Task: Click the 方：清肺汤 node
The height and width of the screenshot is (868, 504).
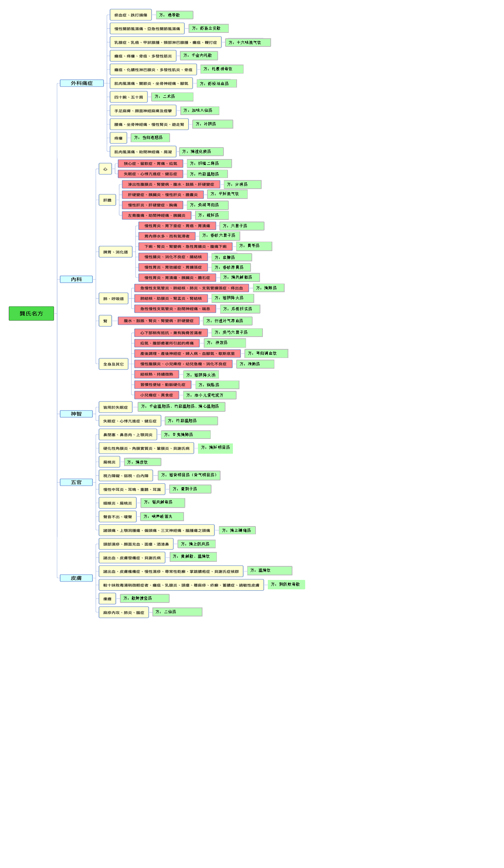Action: click(x=269, y=288)
